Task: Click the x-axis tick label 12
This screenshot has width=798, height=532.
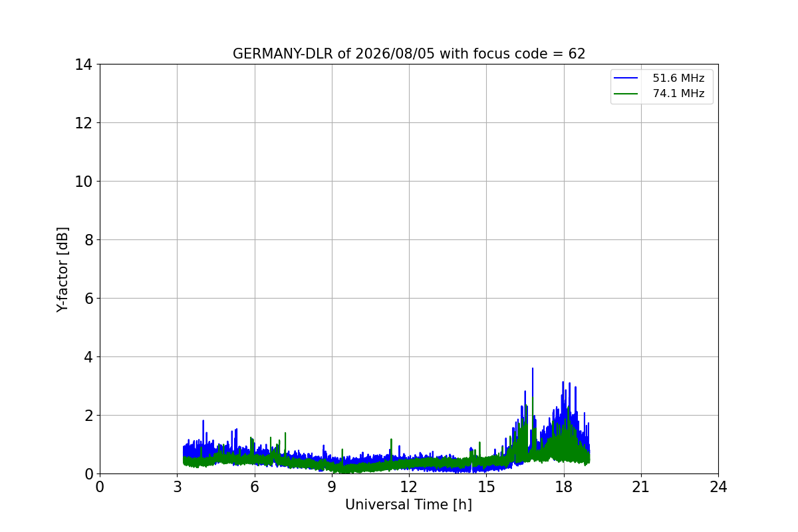Action: tap(409, 487)
